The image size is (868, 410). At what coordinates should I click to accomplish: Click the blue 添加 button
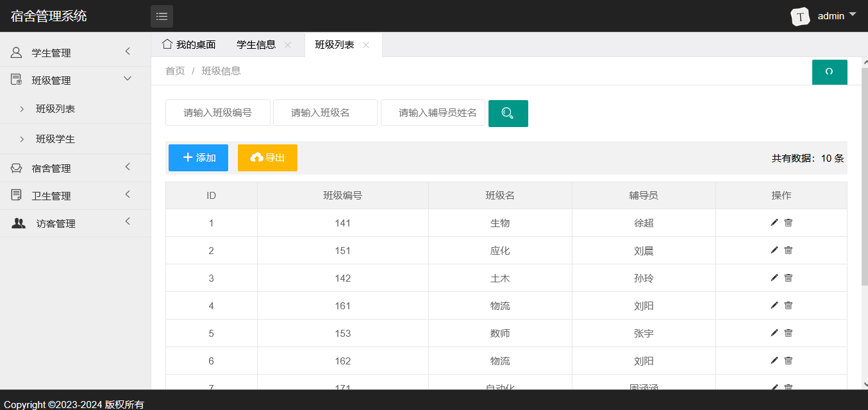198,158
